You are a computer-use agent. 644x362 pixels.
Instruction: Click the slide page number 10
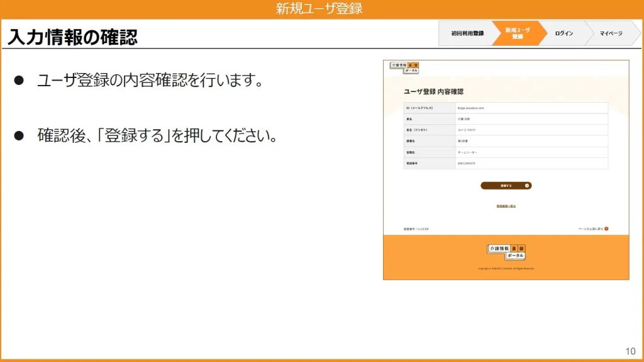630,351
